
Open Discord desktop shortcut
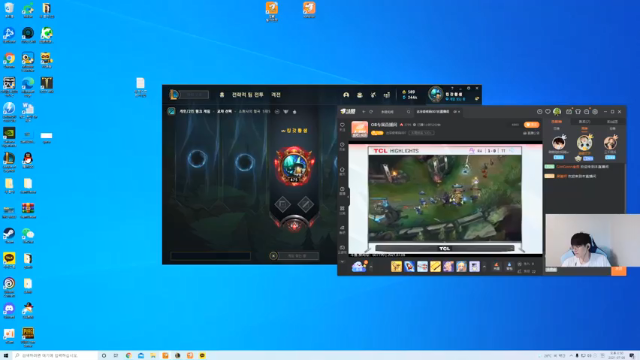[x=9, y=311]
